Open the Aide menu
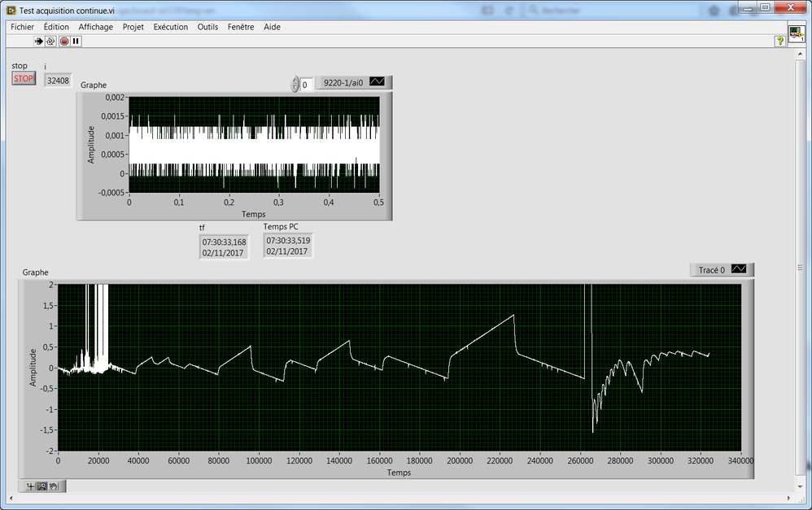Screen dimensions: 812x510 pyautogui.click(x=272, y=27)
